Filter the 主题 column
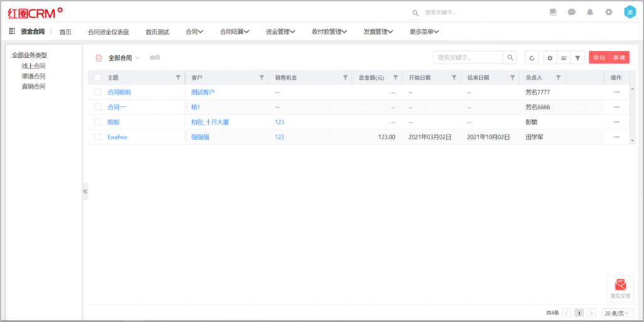 [178, 77]
